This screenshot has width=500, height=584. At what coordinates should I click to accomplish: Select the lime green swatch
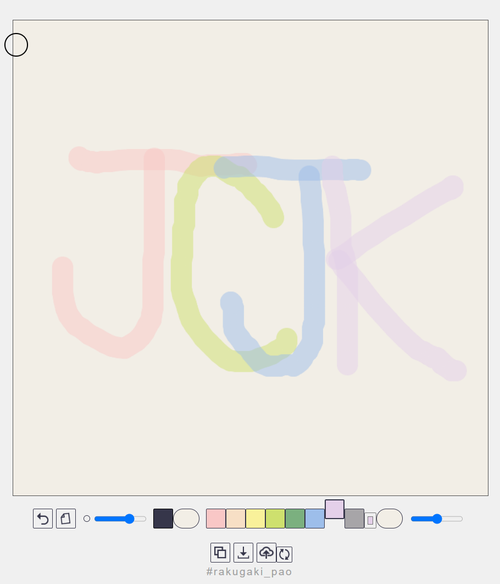coord(275,519)
